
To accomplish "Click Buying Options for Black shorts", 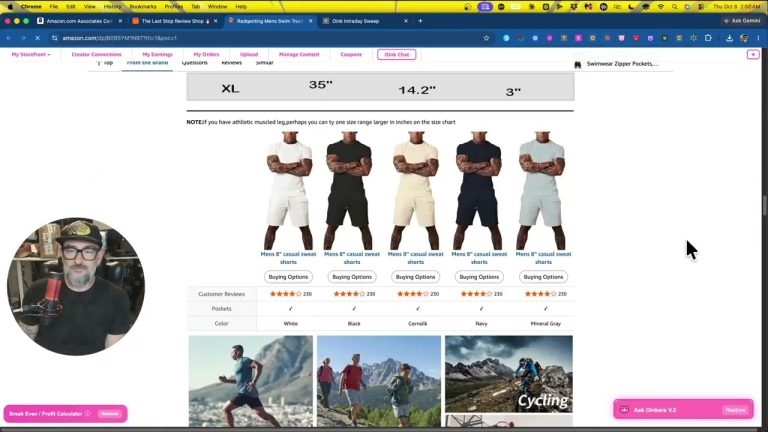I will coord(352,277).
